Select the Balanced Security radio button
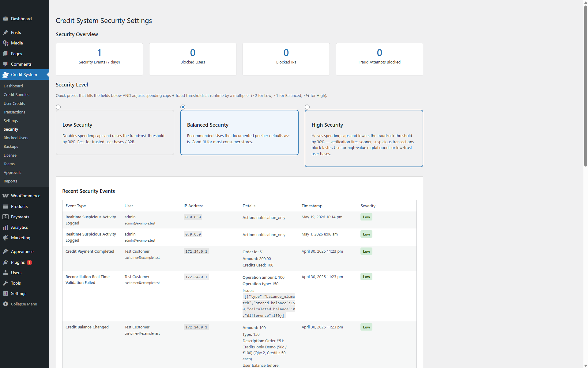The height and width of the screenshot is (368, 588). coord(183,107)
